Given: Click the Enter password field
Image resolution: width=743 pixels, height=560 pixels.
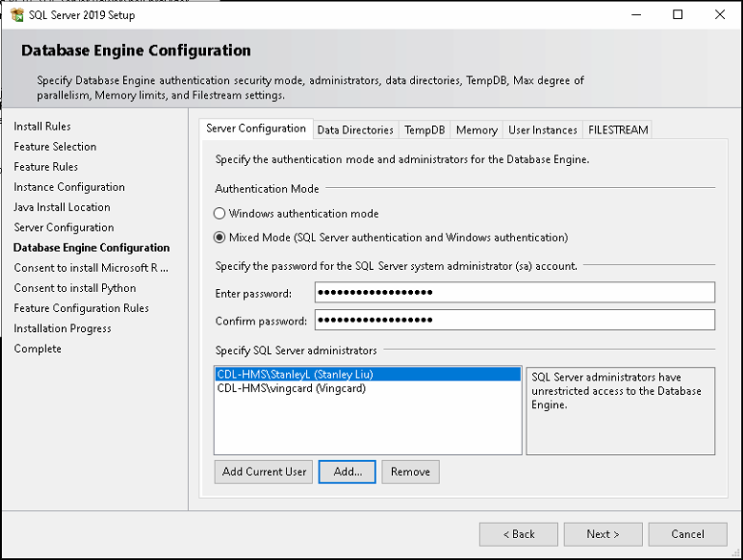Looking at the screenshot, I should pyautogui.click(x=515, y=292).
